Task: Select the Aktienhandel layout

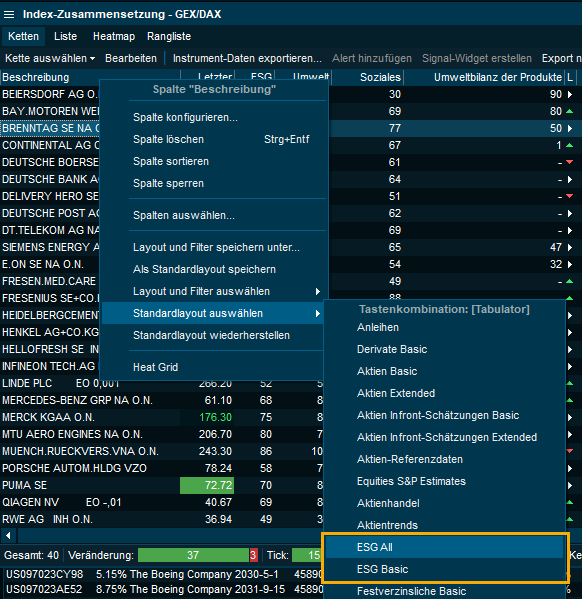Action: 444,503
